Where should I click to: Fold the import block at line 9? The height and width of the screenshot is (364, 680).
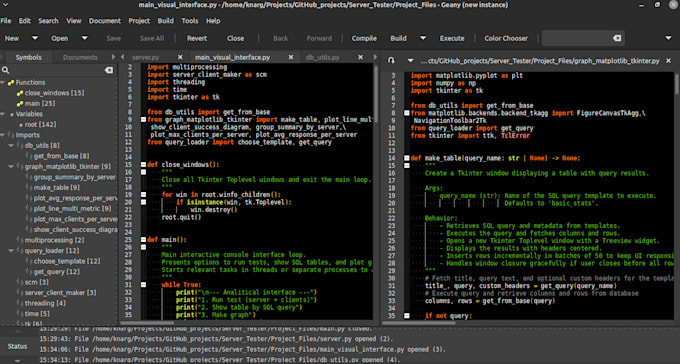pos(144,119)
